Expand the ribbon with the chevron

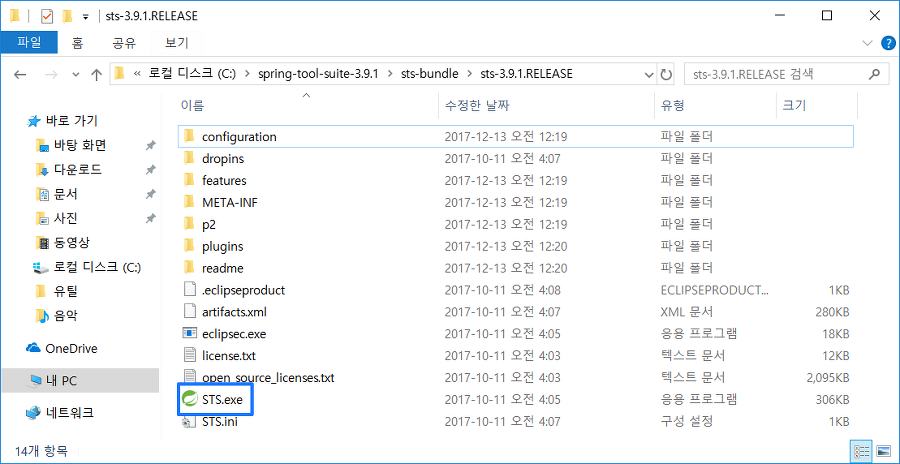pyautogui.click(x=867, y=43)
